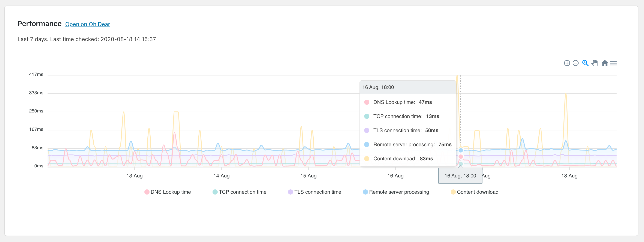This screenshot has height=242, width=644.
Task: Switch to the panning hand tool
Action: coord(595,63)
